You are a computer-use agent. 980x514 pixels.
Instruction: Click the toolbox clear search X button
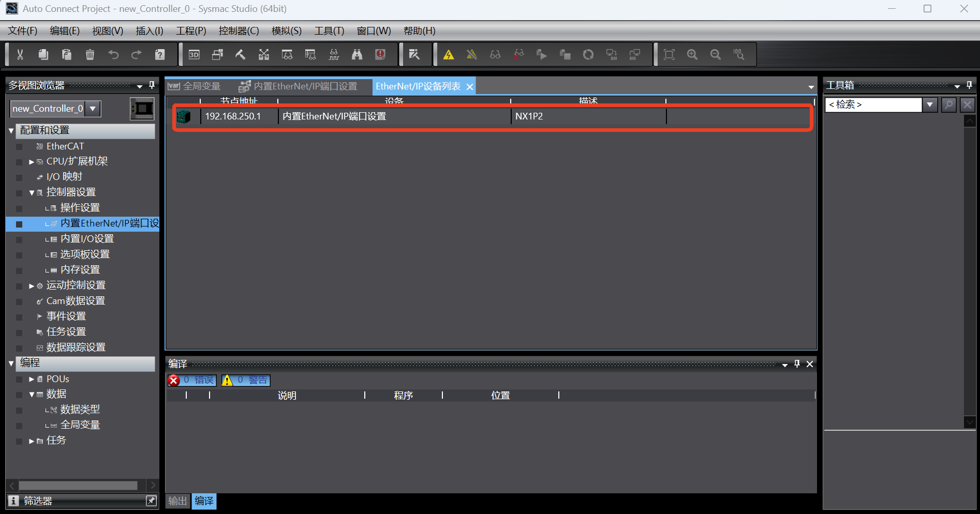[x=967, y=104]
